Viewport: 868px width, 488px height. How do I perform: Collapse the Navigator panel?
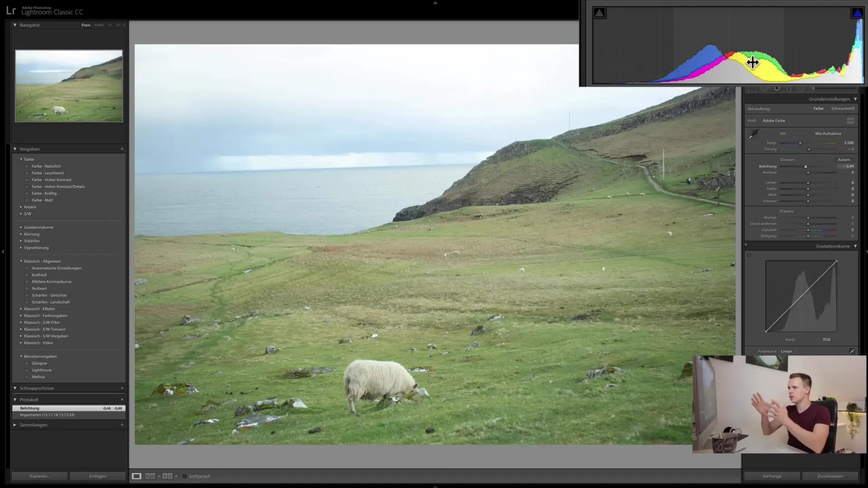coord(15,25)
